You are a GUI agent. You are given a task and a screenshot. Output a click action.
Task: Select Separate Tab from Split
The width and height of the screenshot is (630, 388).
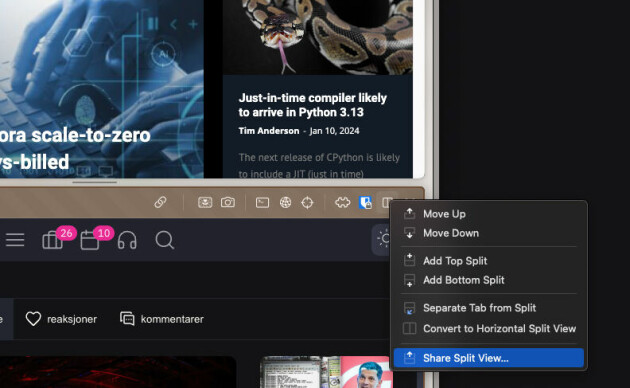click(489, 308)
